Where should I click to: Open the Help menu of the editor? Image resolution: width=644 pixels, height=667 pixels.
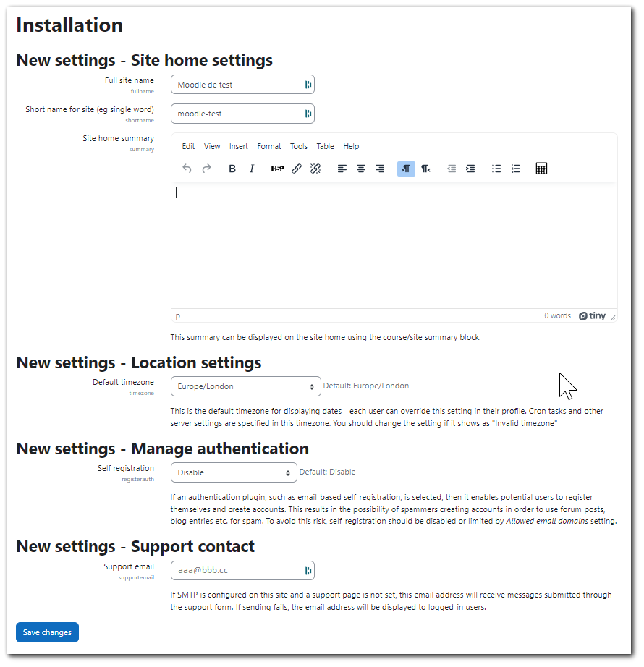[351, 146]
